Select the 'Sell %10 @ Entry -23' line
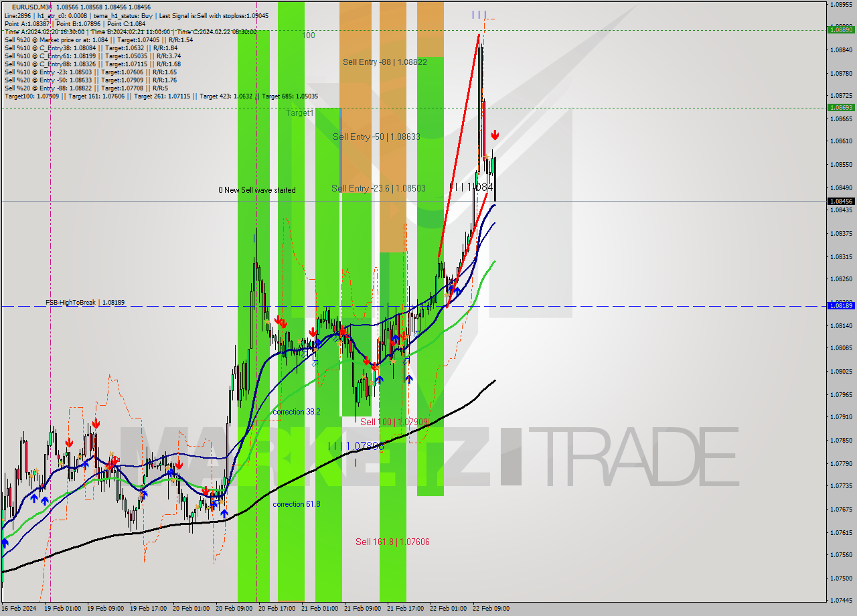The image size is (857, 616). pyautogui.click(x=90, y=72)
